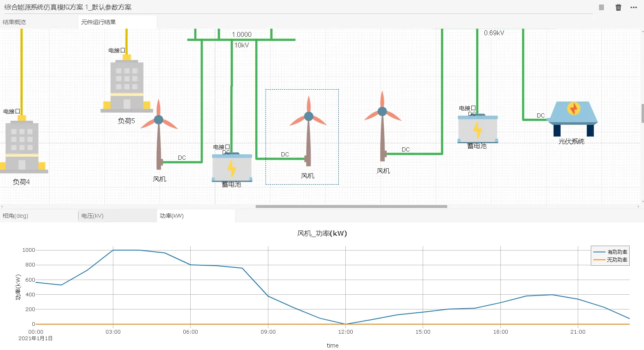
Task: Delete the simulation scheme with trash icon
Action: tap(618, 7)
